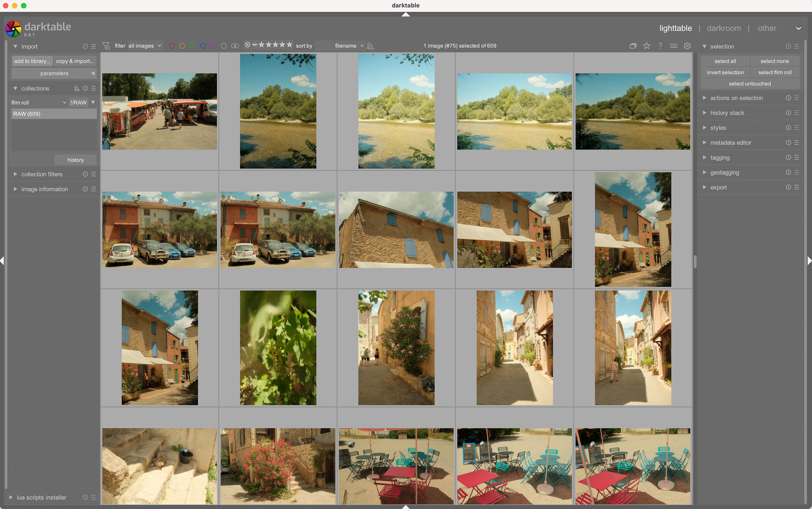Switch to the darkroom view
This screenshot has height=509, width=812.
coord(724,28)
